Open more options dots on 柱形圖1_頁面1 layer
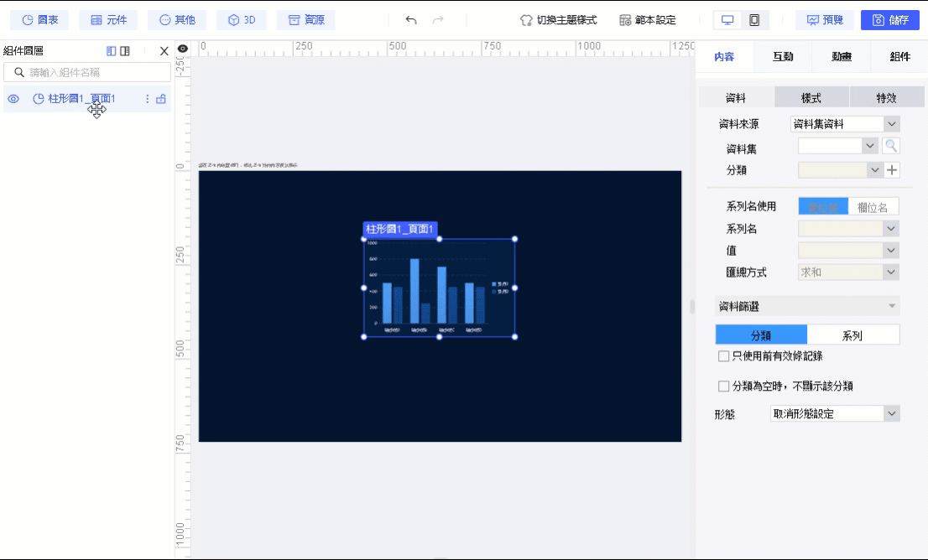This screenshot has width=928, height=560. 148,99
